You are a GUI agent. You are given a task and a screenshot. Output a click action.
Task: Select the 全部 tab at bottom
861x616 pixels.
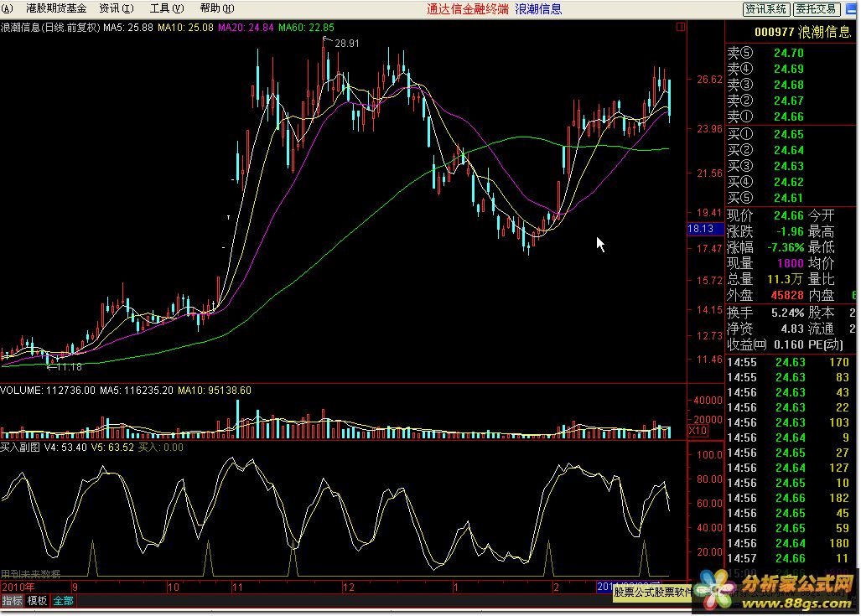(x=63, y=601)
